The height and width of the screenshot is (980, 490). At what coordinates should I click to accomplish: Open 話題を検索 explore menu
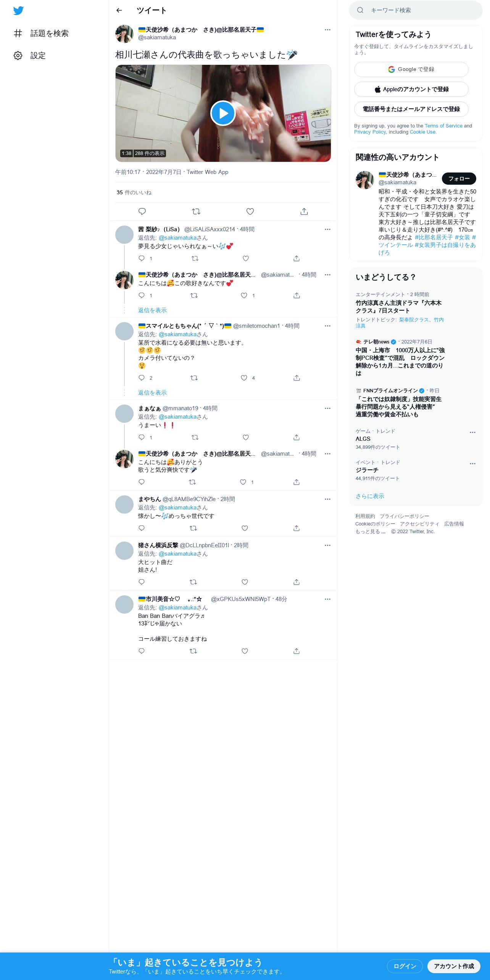[x=41, y=34]
